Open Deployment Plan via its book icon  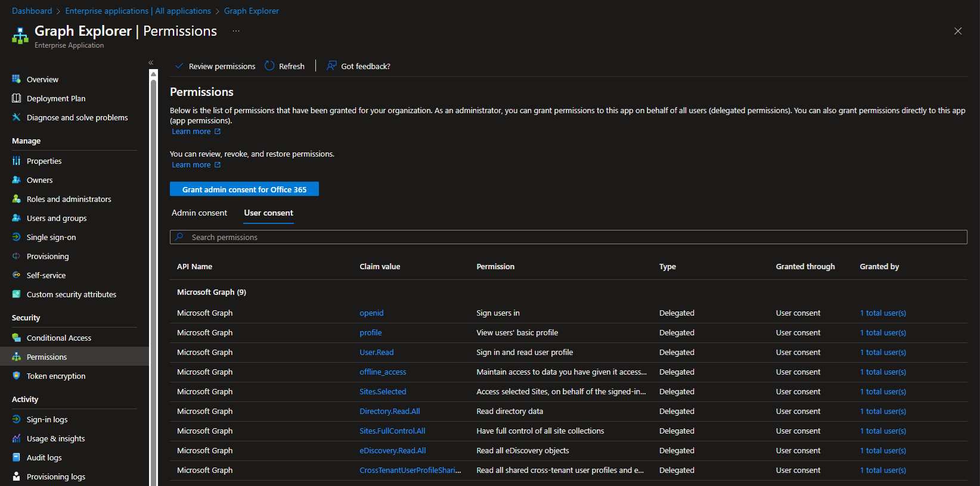tap(16, 98)
